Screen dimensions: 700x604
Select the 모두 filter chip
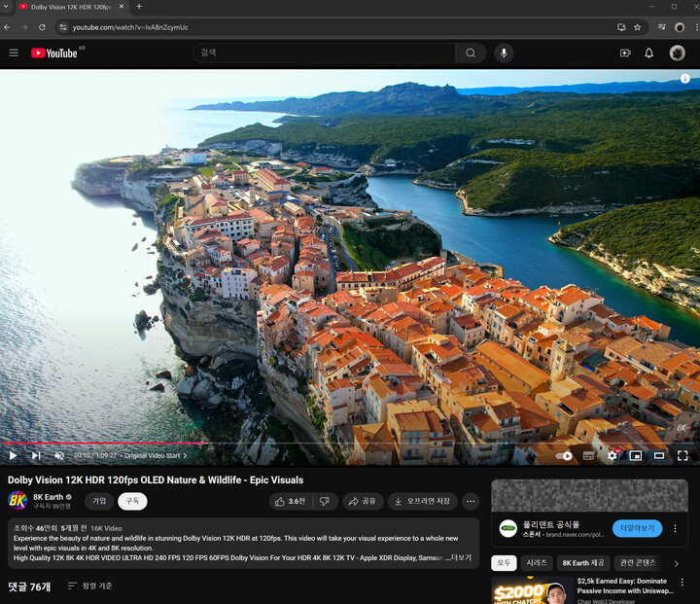click(x=504, y=563)
